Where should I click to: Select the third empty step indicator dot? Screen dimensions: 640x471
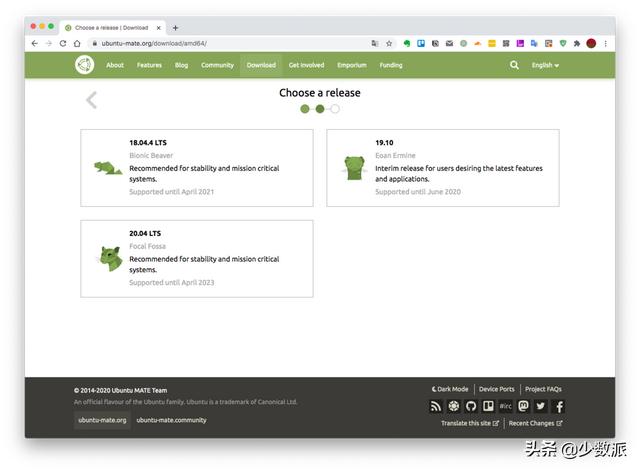click(x=335, y=109)
